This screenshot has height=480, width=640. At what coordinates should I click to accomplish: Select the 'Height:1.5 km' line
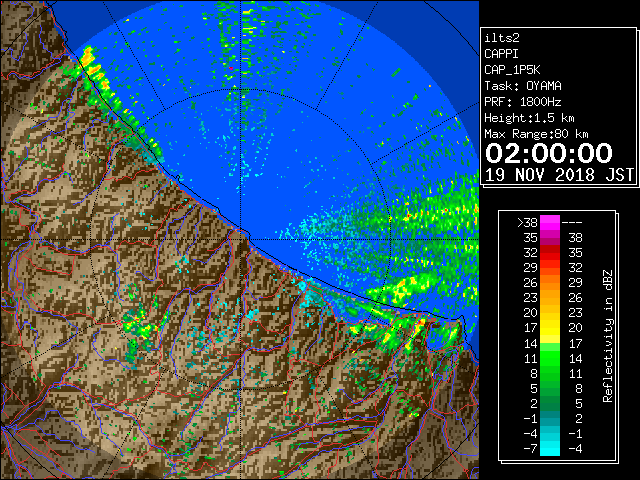click(x=529, y=118)
